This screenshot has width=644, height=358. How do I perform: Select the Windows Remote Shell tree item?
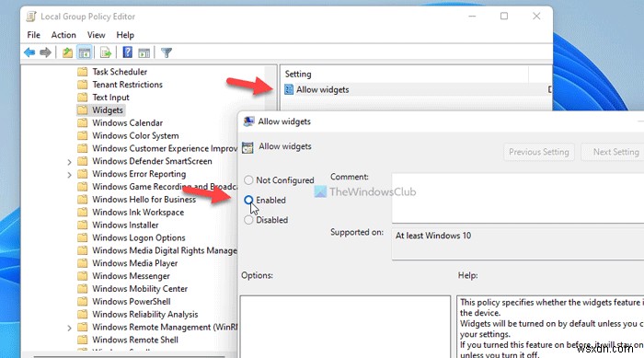[x=135, y=340]
